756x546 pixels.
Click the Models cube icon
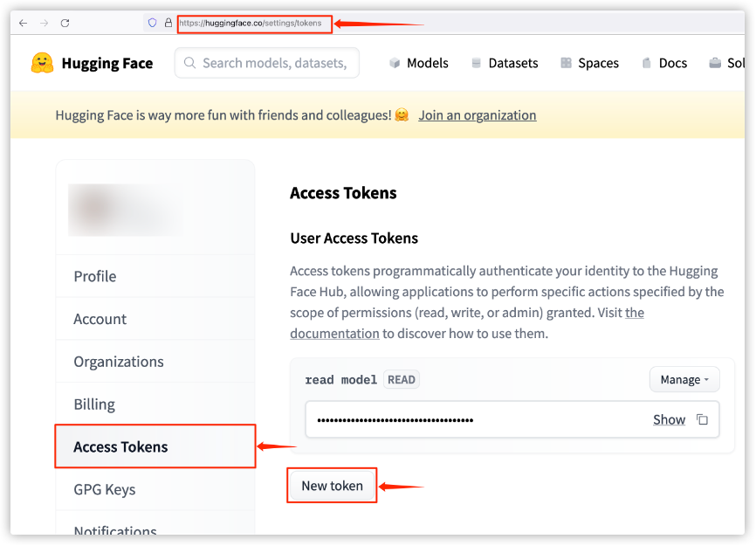coord(395,63)
